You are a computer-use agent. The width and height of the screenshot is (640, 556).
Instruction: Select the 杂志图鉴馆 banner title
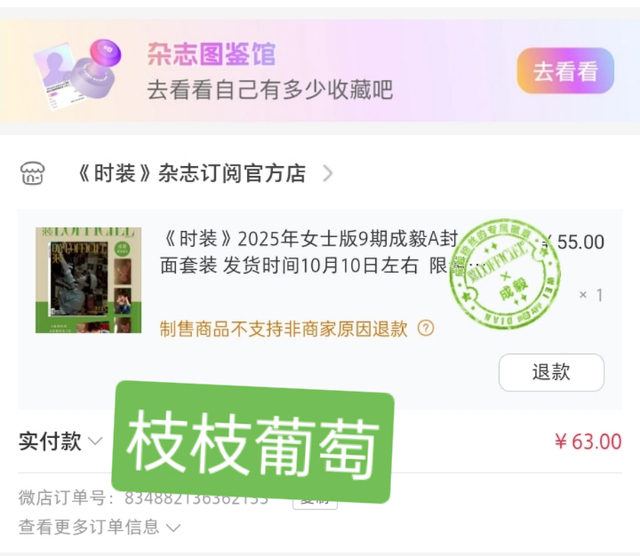tap(211, 54)
